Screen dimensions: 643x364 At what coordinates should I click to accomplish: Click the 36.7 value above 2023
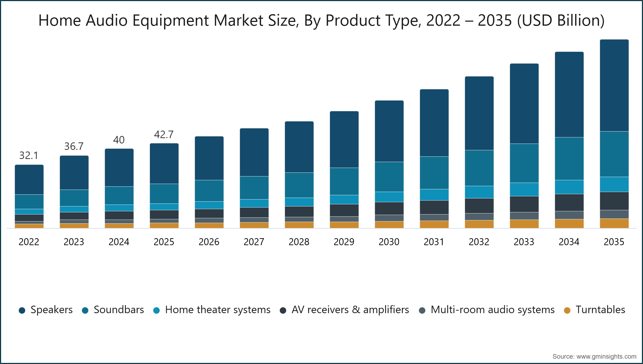click(x=74, y=146)
